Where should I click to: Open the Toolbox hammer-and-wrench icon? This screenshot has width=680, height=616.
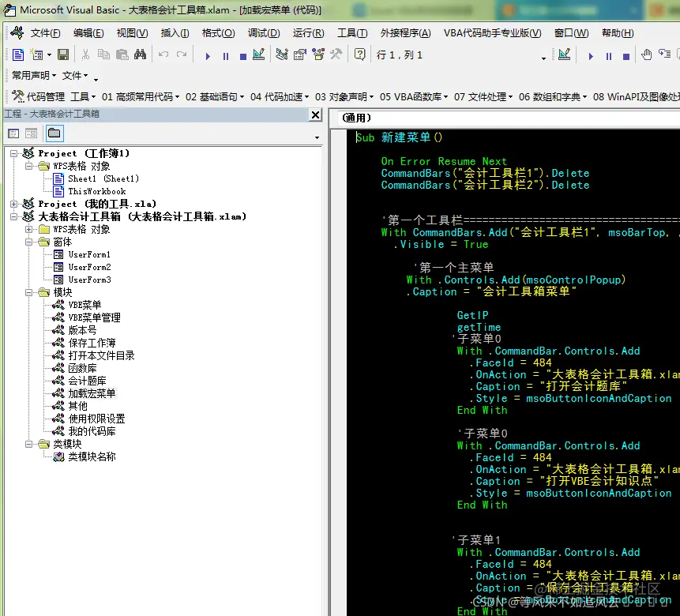coord(336,54)
